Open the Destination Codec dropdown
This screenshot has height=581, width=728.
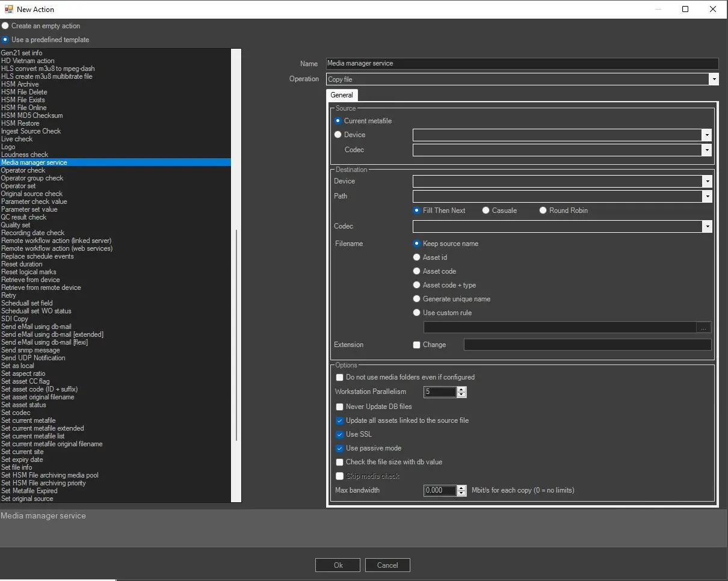[x=707, y=227]
